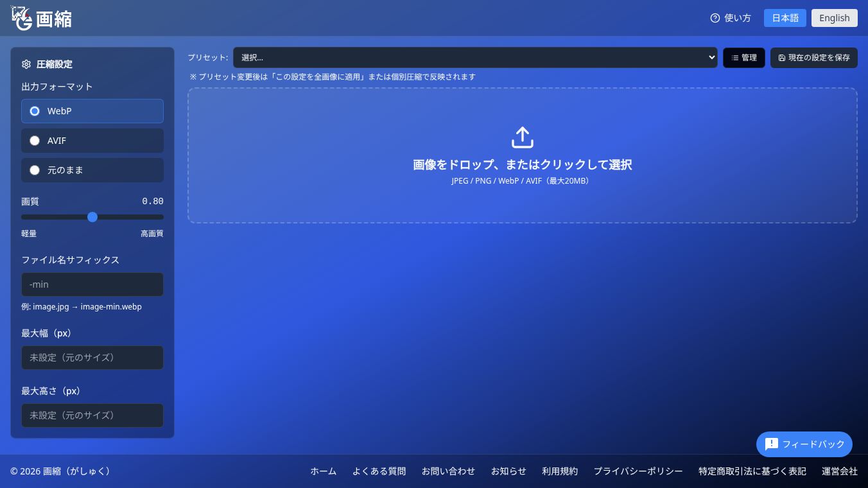Click the ファイル名サフィックス input field
This screenshot has height=488, width=868.
point(92,284)
